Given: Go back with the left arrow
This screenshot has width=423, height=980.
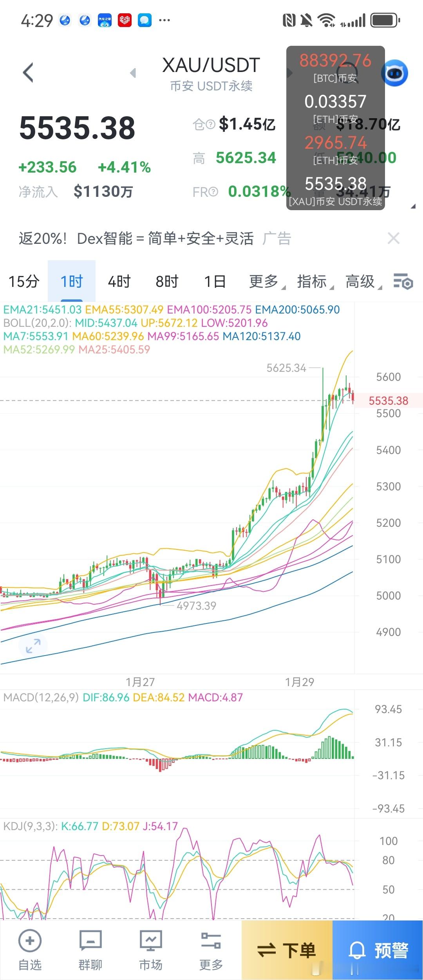Looking at the screenshot, I should tap(28, 73).
